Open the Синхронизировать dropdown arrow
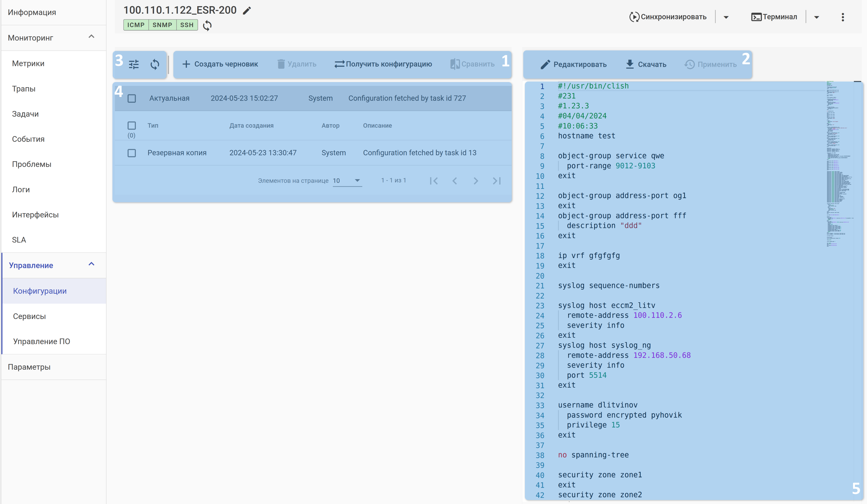 (726, 17)
